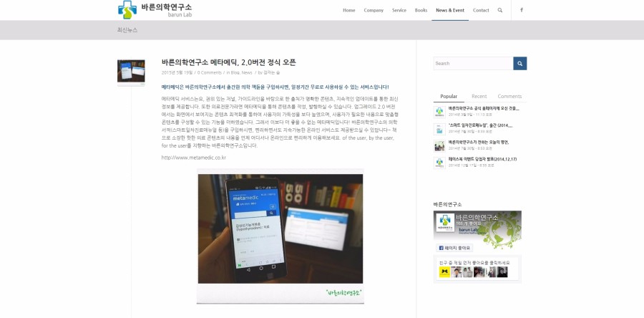Click the Facebook 페이지 좋아요 button

[x=454, y=248]
